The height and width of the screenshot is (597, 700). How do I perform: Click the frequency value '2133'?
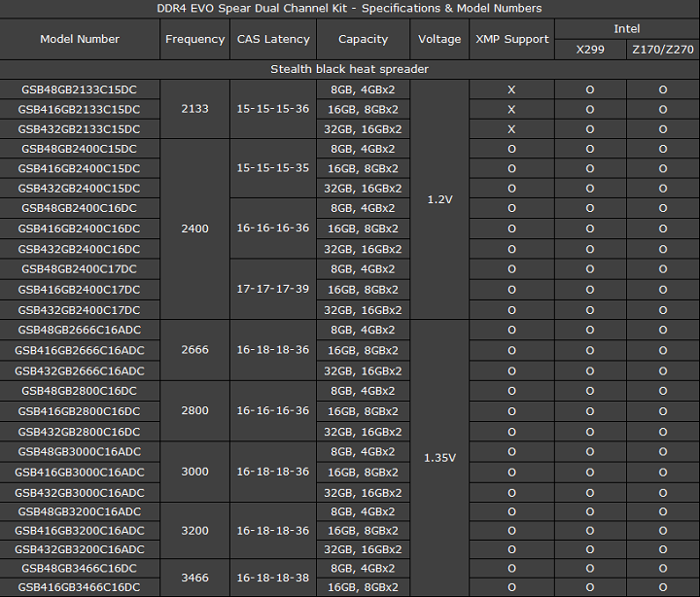(195, 109)
